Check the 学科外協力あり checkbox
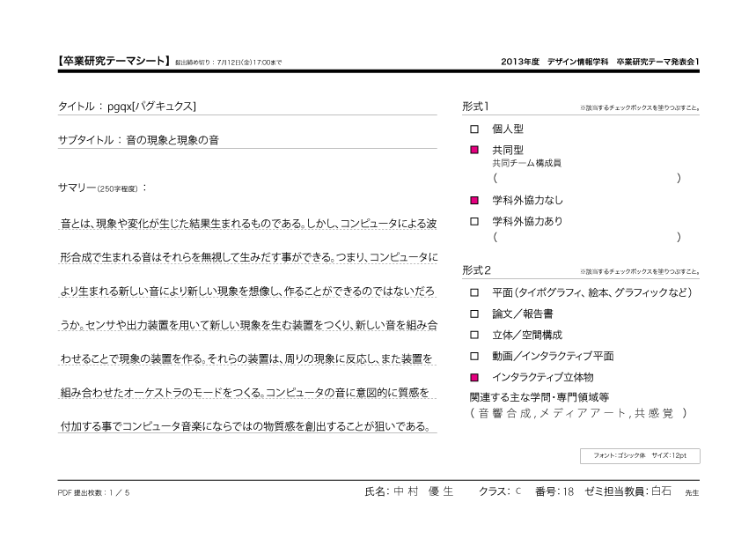 point(474,221)
